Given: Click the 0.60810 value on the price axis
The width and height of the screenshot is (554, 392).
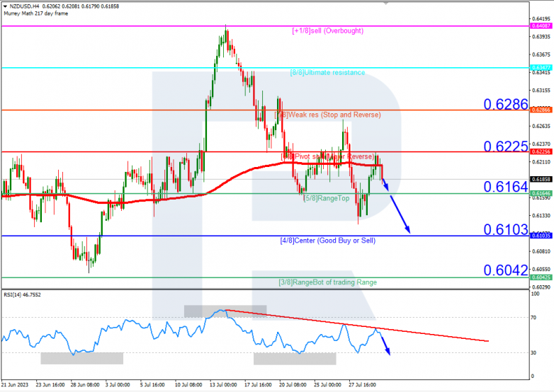Looking at the screenshot, I should pos(541,252).
